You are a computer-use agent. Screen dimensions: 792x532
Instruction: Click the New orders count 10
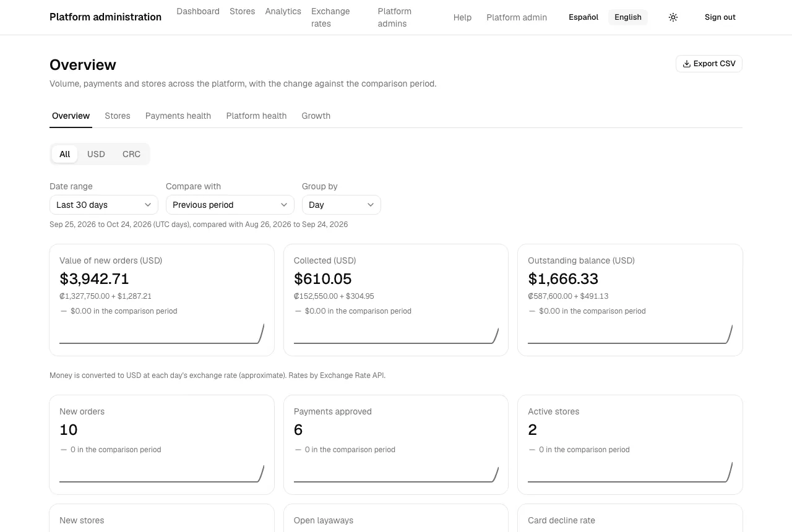tap(69, 430)
